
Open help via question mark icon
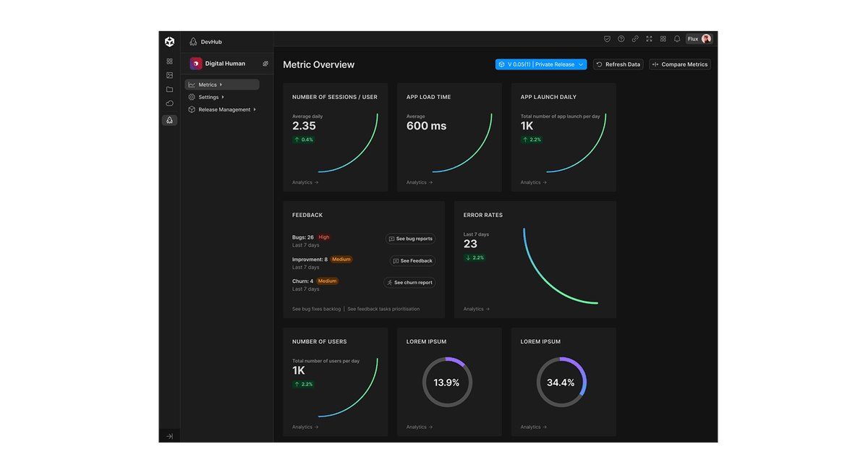[621, 39]
